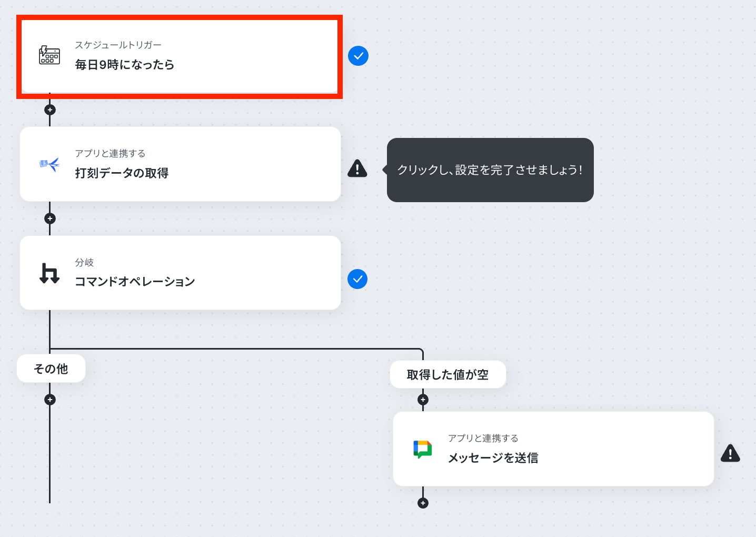Screen dimensions: 756x537
Task: Add step below メッセージを送信 card
Action: (423, 503)
